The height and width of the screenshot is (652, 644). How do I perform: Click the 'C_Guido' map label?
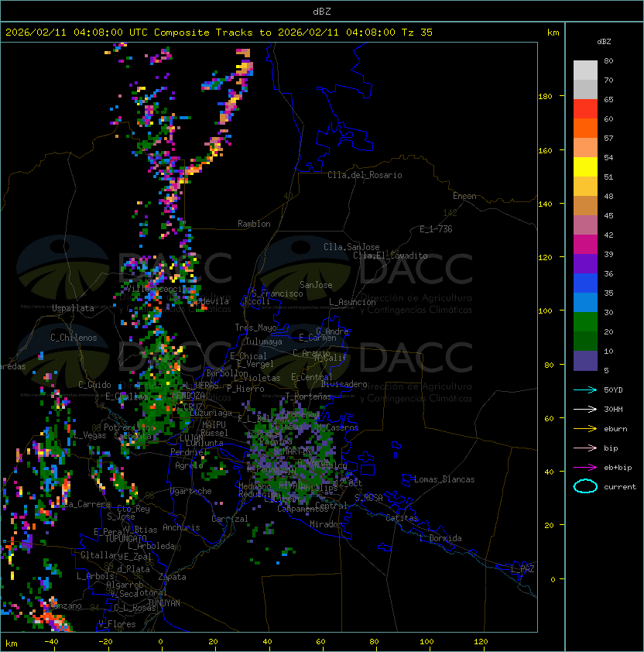click(94, 385)
